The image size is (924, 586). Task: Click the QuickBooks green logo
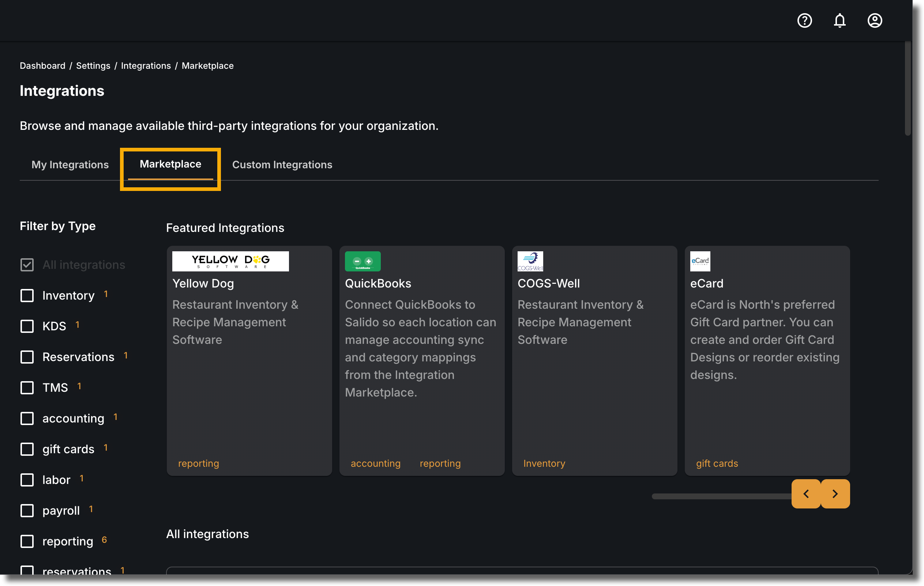pos(363,261)
